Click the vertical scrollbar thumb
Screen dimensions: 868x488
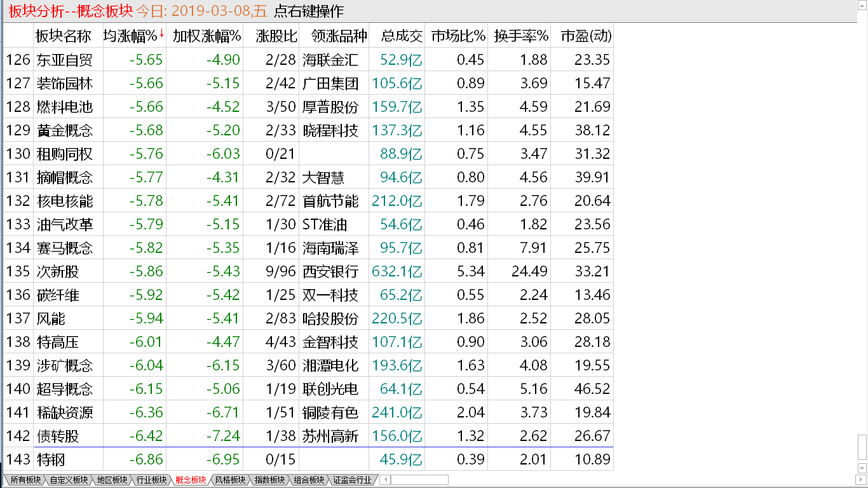click(x=862, y=447)
